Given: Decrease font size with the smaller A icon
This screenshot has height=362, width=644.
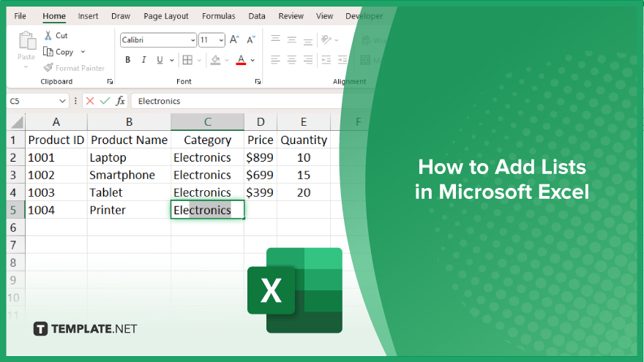Looking at the screenshot, I should [250, 39].
